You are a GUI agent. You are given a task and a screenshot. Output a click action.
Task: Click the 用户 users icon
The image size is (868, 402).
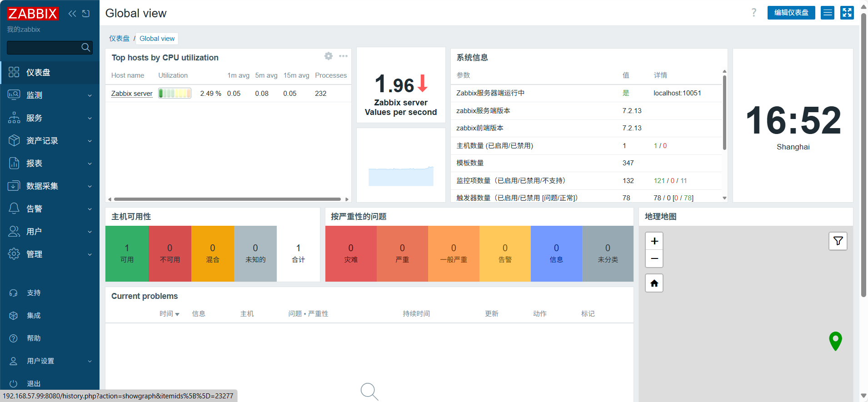tap(14, 231)
